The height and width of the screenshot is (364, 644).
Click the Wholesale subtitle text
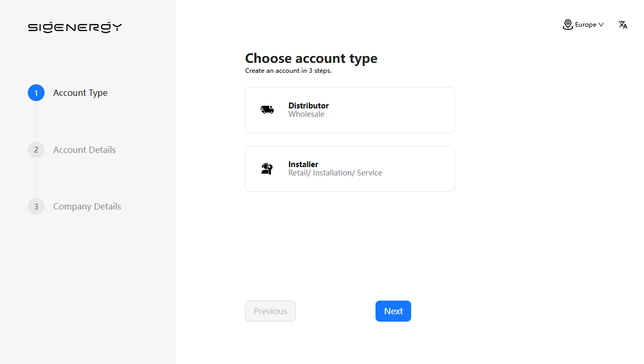(306, 114)
